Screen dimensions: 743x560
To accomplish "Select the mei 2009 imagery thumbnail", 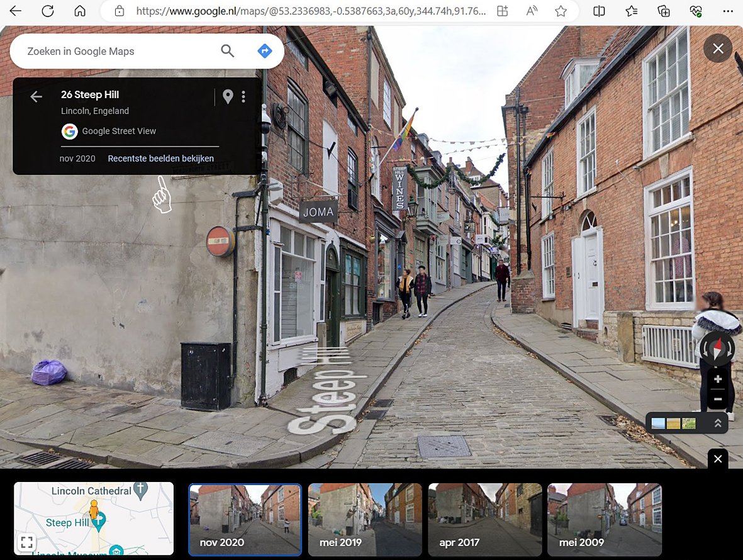I will [604, 519].
